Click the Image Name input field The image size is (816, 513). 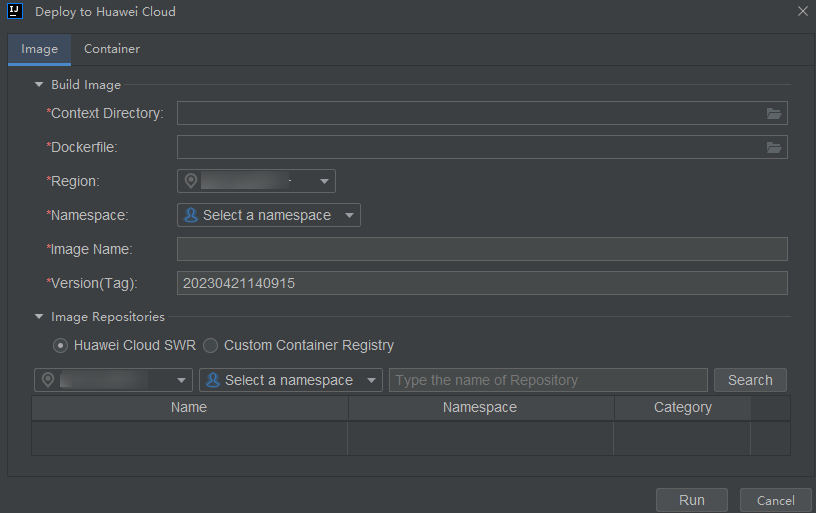coord(482,249)
